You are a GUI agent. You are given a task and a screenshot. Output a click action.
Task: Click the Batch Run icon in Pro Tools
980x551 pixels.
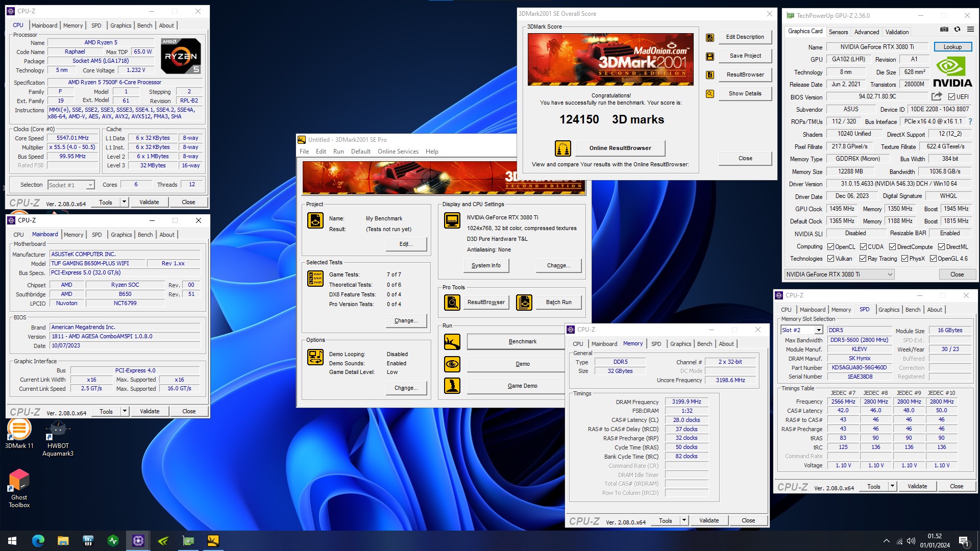(524, 303)
